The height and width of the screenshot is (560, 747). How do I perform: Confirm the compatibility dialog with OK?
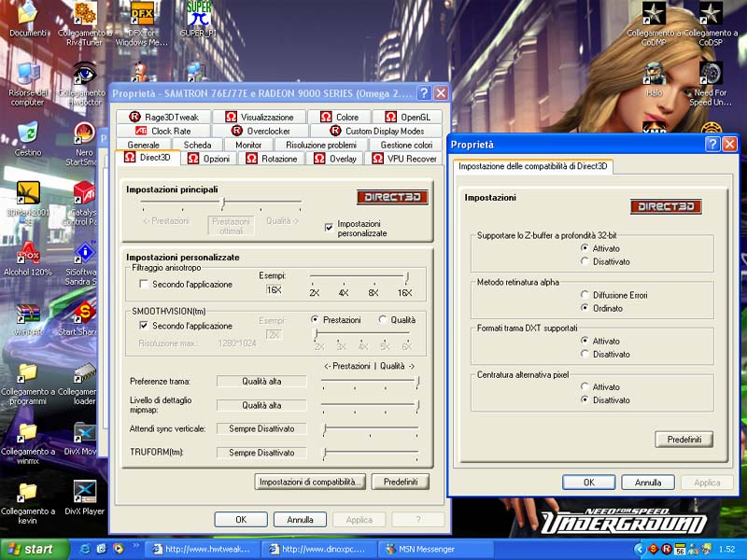coord(589,483)
